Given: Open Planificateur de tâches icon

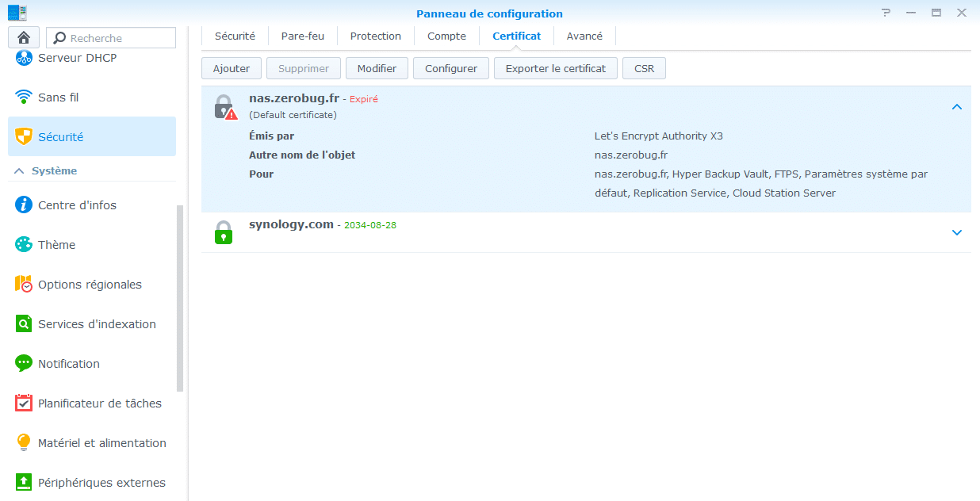Looking at the screenshot, I should [x=24, y=403].
